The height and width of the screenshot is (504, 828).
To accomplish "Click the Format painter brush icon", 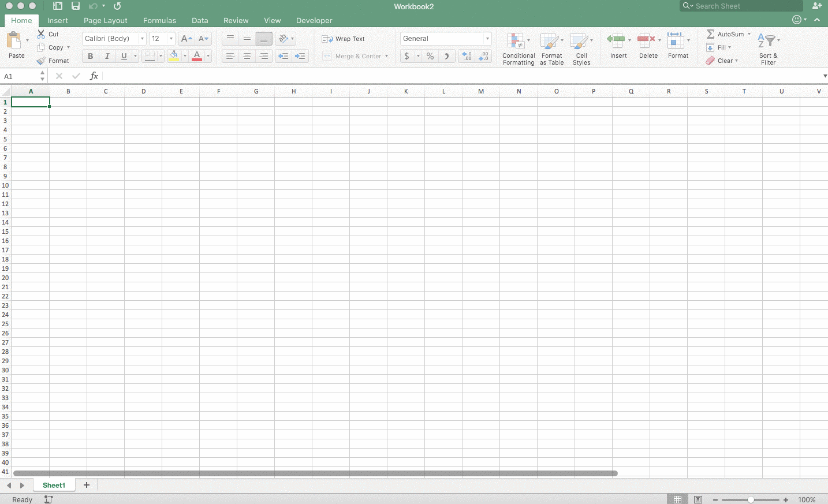I will point(41,61).
